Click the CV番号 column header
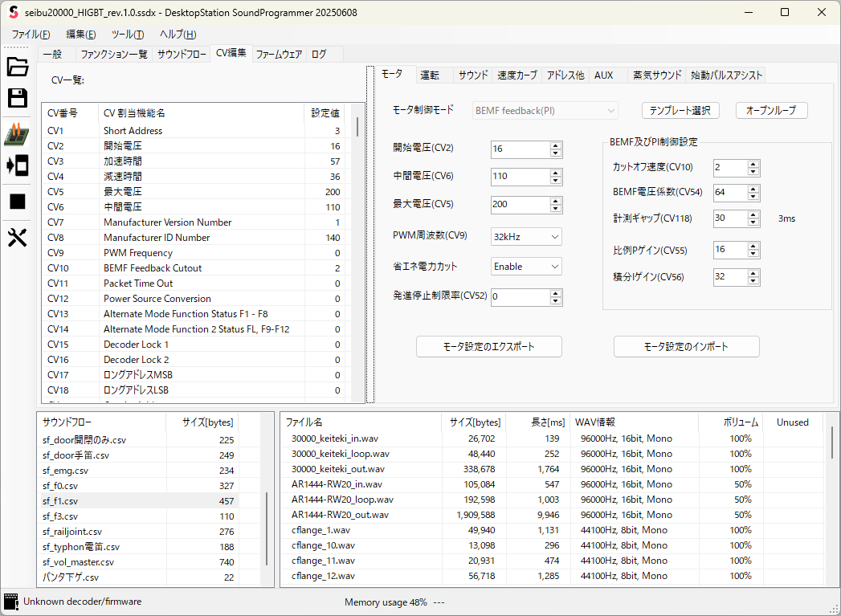Viewport: 841px width, 616px height. [71, 113]
